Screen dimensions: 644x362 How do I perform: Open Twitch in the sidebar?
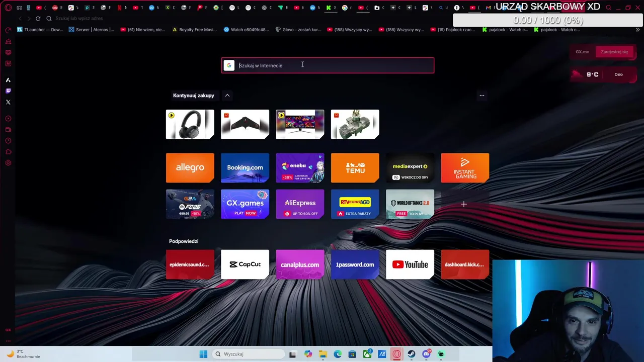(8, 91)
